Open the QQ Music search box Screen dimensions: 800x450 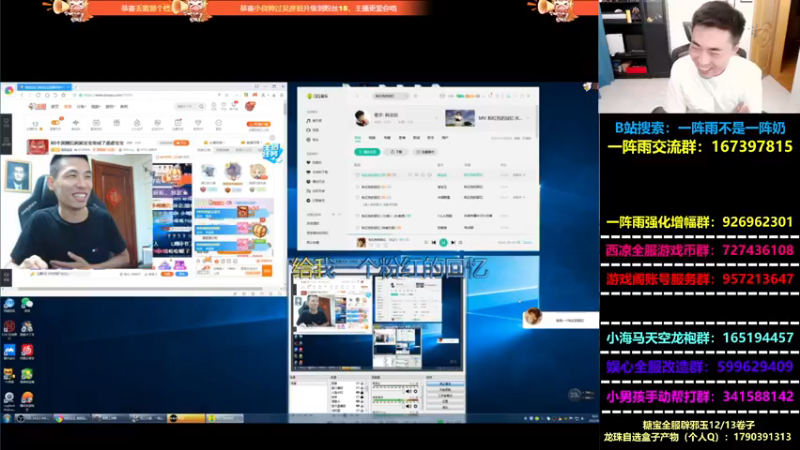pyautogui.click(x=391, y=96)
